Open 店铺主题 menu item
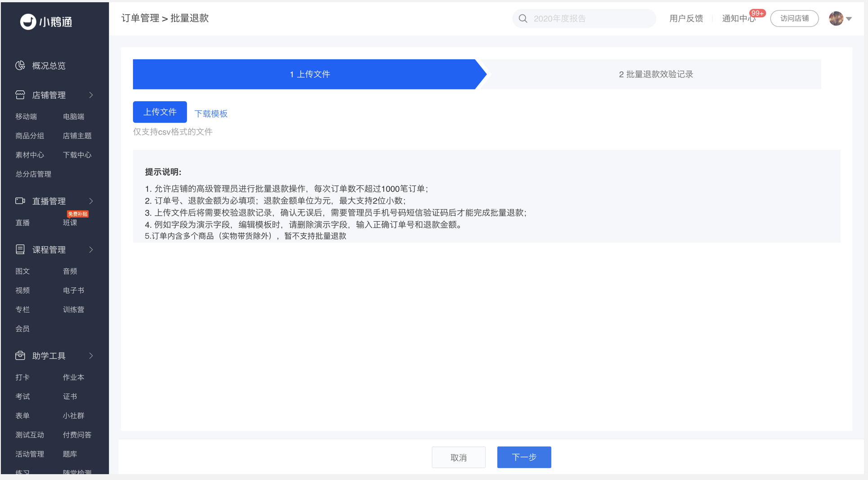 (77, 136)
